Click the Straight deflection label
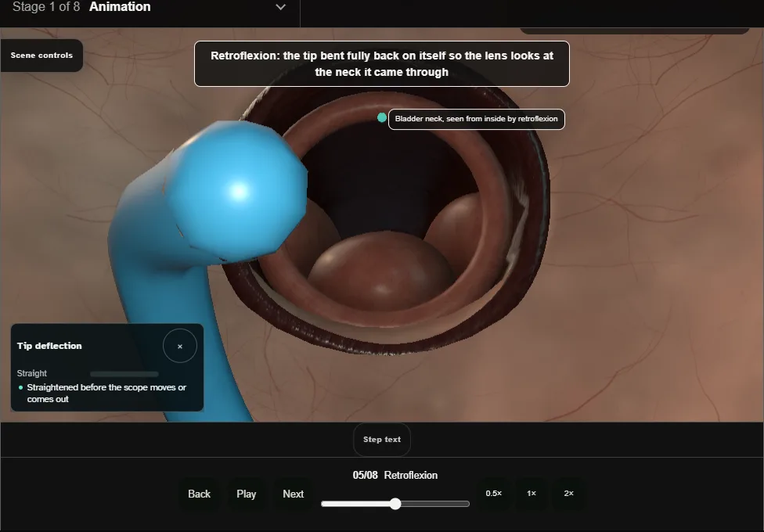 click(x=32, y=374)
